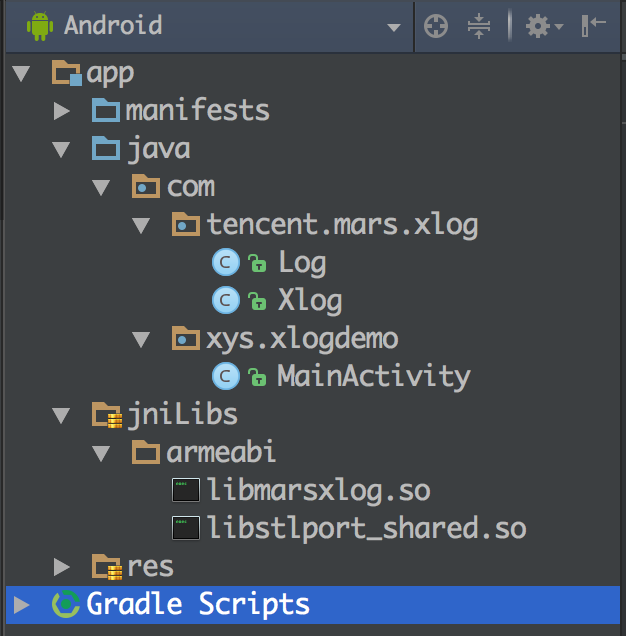Click the xys.xlogdemo package icon
The image size is (626, 636).
(186, 338)
